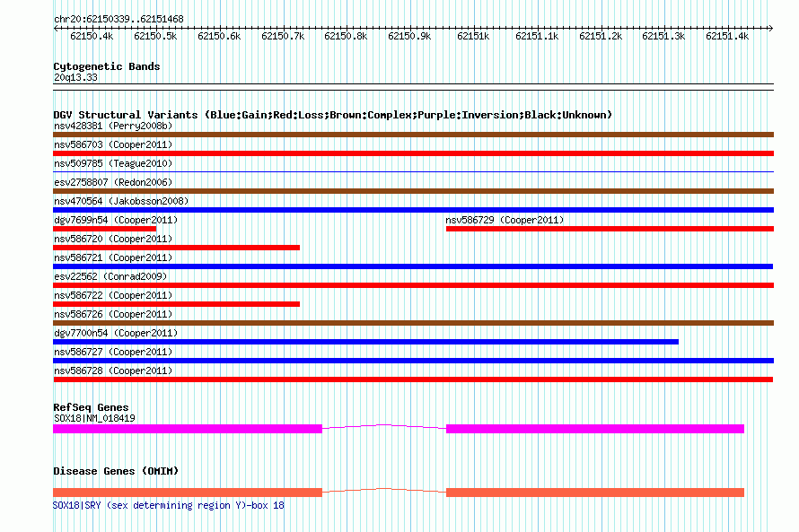This screenshot has width=799, height=532.
Task: Click the dgv7700n54 (Cooper2011) label
Action: [x=116, y=333]
